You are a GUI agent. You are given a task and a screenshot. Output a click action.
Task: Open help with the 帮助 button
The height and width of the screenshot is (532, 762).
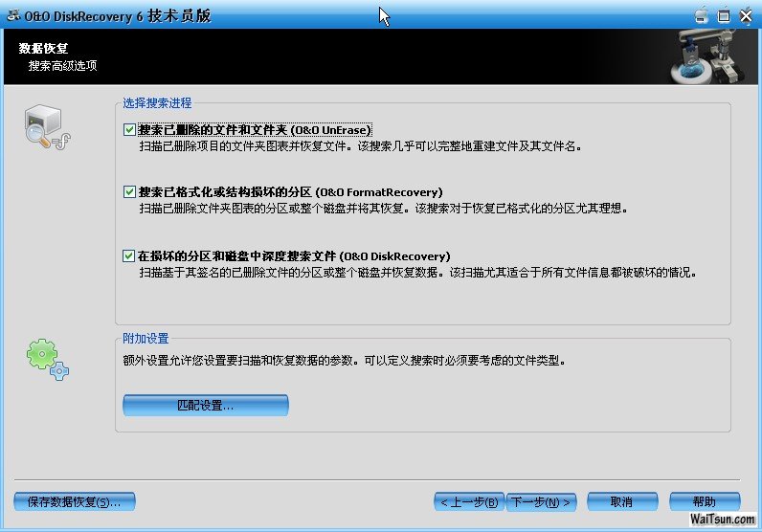705,502
